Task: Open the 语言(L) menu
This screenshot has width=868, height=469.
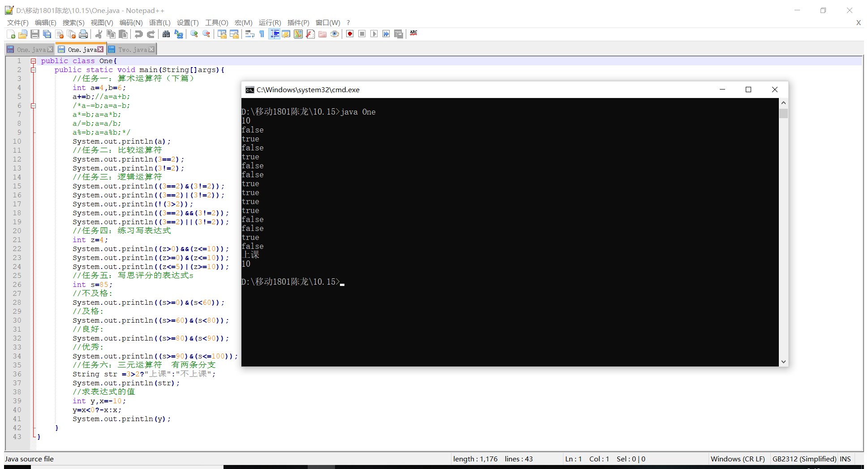Action: point(159,22)
